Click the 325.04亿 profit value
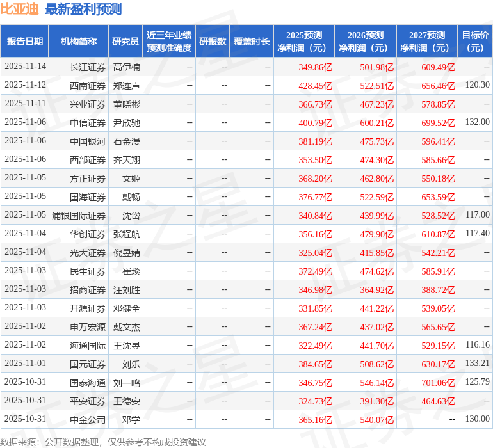Viewport: 493px width, 448px height. tap(315, 253)
